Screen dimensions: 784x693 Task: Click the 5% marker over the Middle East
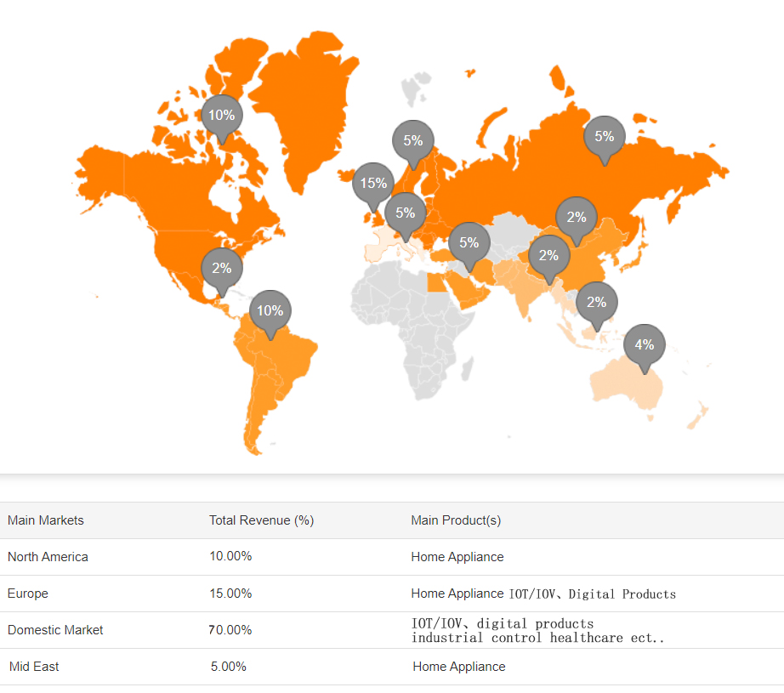pyautogui.click(x=469, y=243)
